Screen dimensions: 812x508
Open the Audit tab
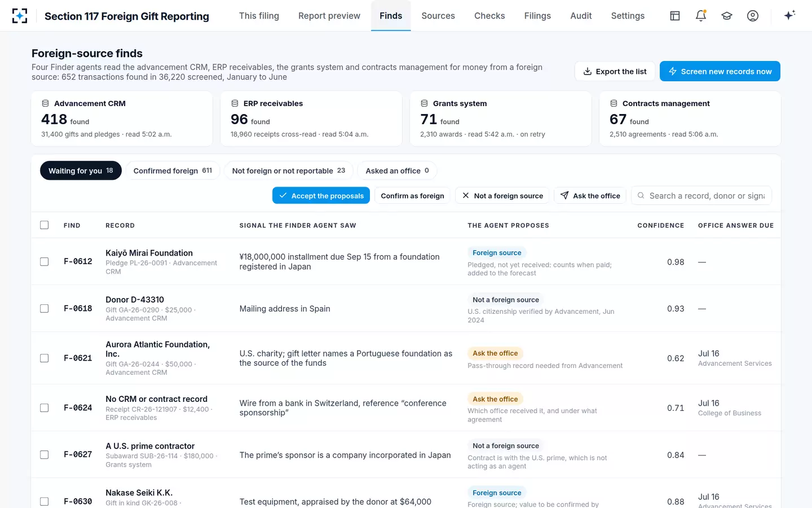coord(581,16)
